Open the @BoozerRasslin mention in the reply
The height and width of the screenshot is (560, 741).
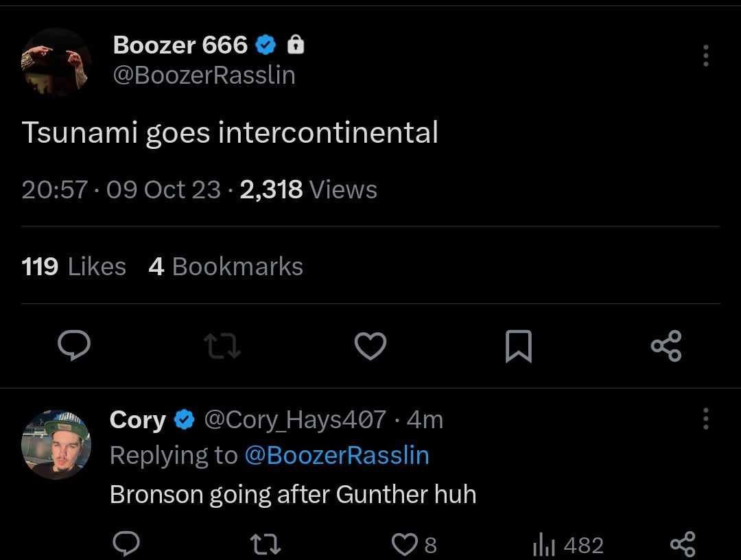coord(336,455)
